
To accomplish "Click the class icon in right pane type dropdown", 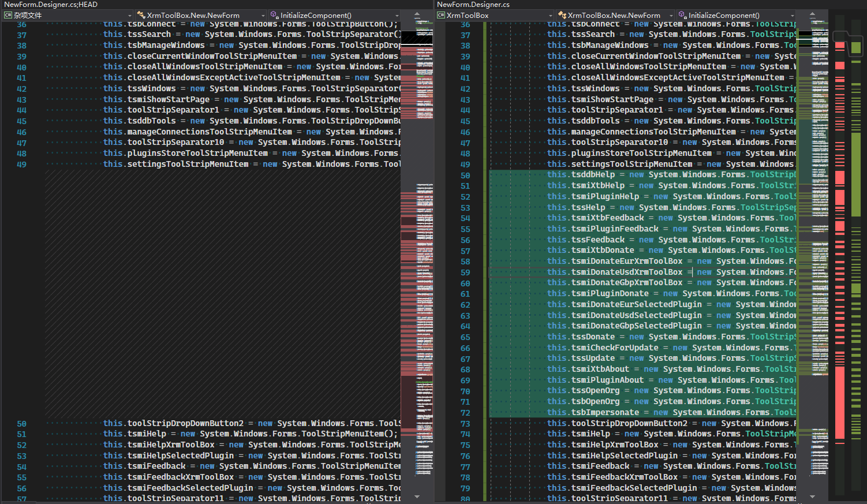I will (562, 16).
